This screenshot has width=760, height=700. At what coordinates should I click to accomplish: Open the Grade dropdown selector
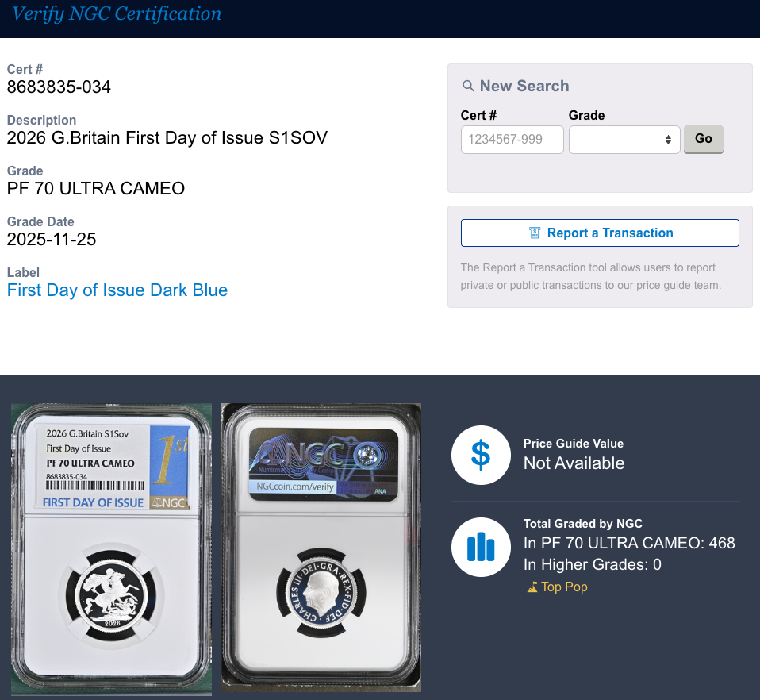[624, 140]
